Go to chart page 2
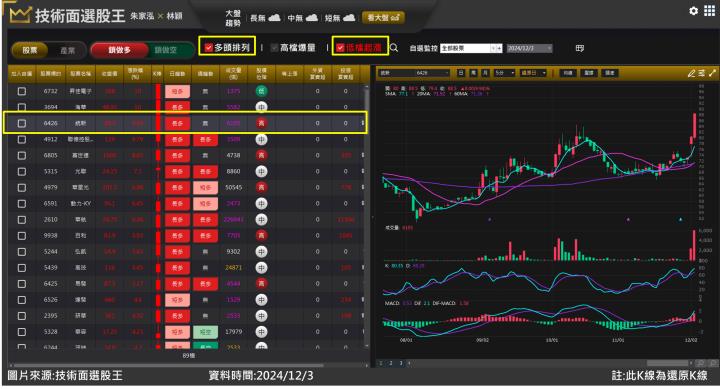The width and height of the screenshot is (720, 389). (391, 363)
